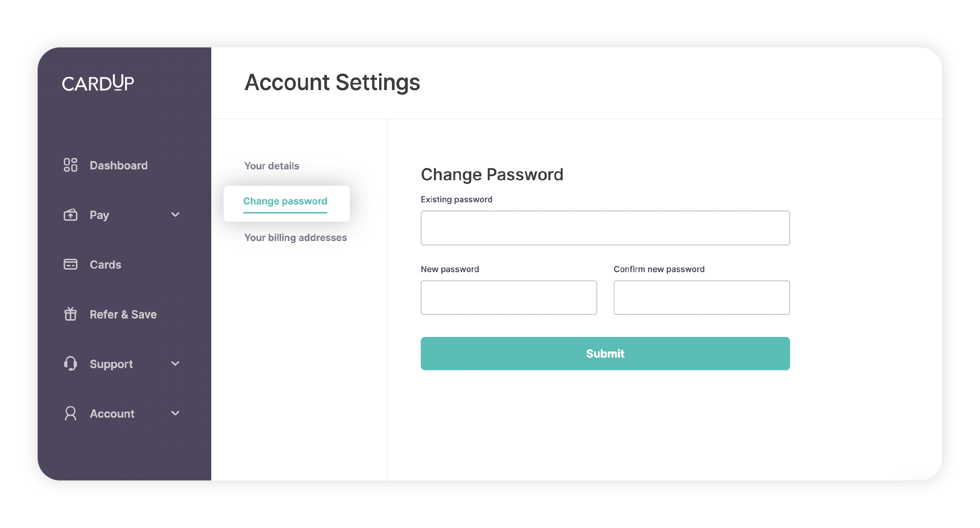Navigate to Refer & Save
980x528 pixels.
123,314
